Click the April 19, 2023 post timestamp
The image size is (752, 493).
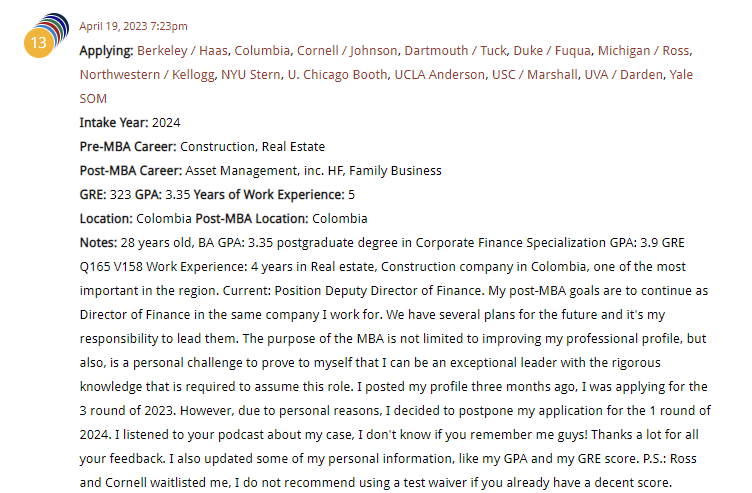tap(133, 26)
